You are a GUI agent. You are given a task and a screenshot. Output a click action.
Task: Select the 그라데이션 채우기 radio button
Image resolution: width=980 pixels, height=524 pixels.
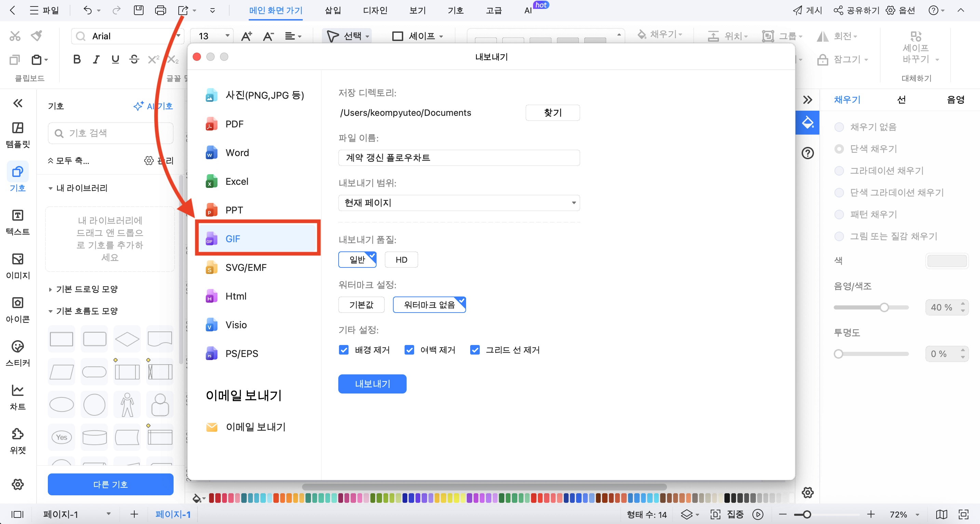[839, 170]
